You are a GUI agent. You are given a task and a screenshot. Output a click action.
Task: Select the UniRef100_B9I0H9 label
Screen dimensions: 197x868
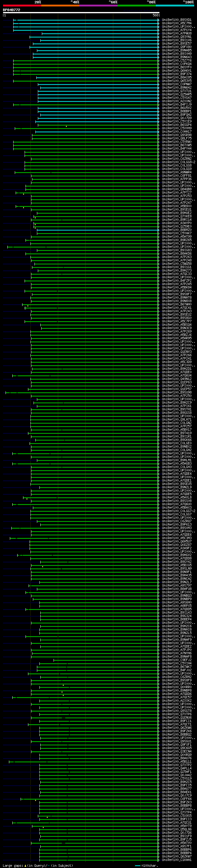pyautogui.click(x=176, y=54)
